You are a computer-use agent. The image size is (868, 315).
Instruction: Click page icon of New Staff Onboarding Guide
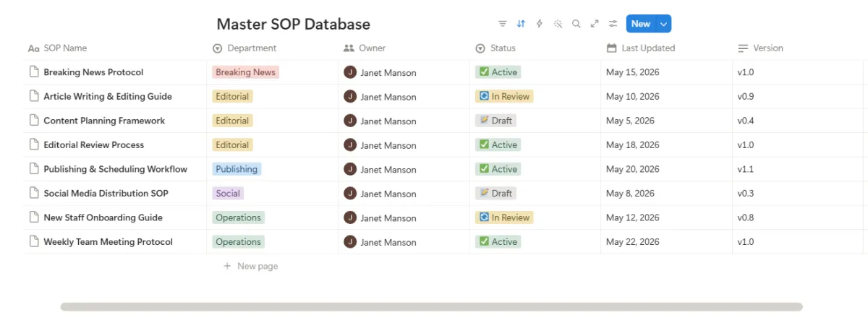pyautogui.click(x=33, y=217)
